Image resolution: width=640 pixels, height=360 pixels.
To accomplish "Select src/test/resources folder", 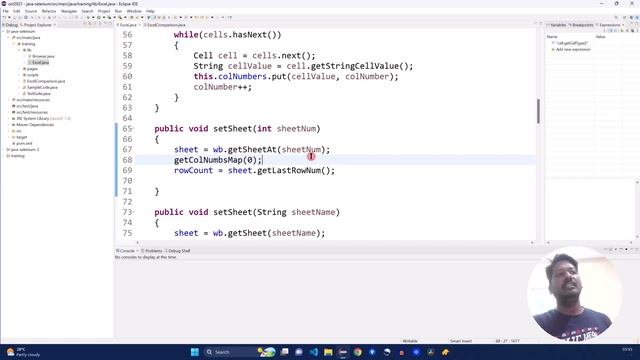I will click(x=32, y=112).
